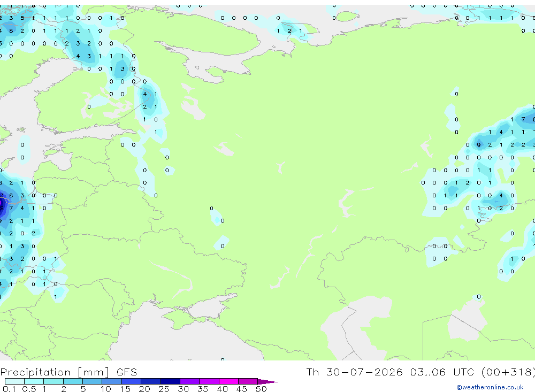This screenshot has width=535, height=392.
Task: Click the 'Precipitation [mm]' title text
Action: coord(55,372)
